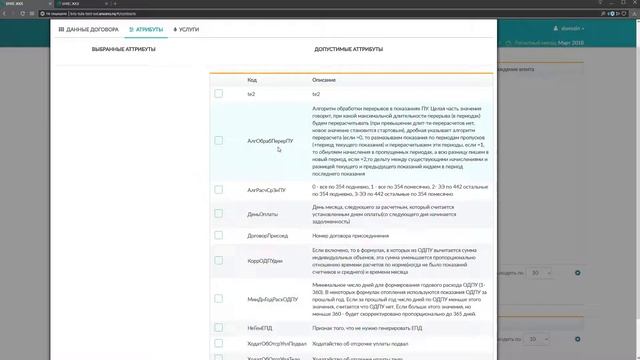Open the ДАННЫЕ ДОГОВОРА tab
This screenshot has height=360, width=640.
coord(89,29)
